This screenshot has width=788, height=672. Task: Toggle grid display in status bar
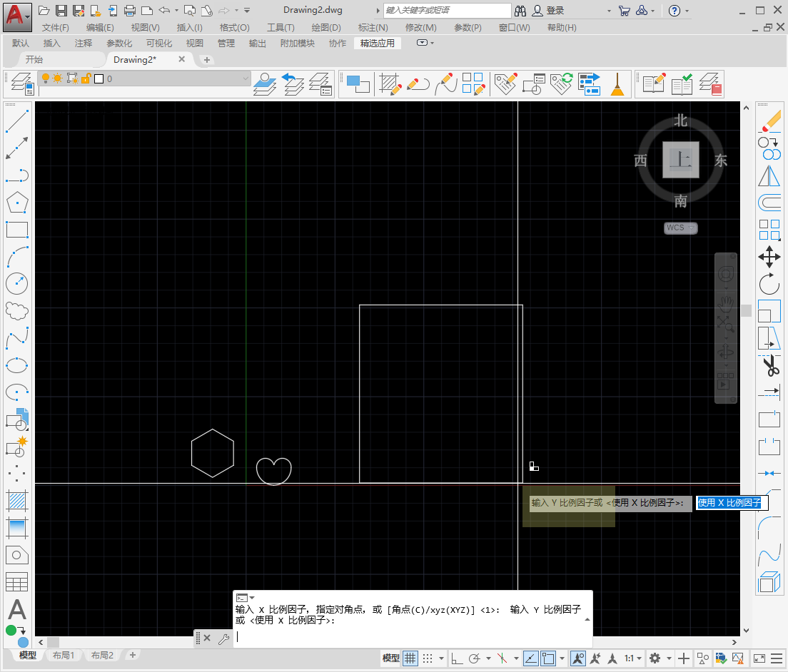pyautogui.click(x=410, y=658)
